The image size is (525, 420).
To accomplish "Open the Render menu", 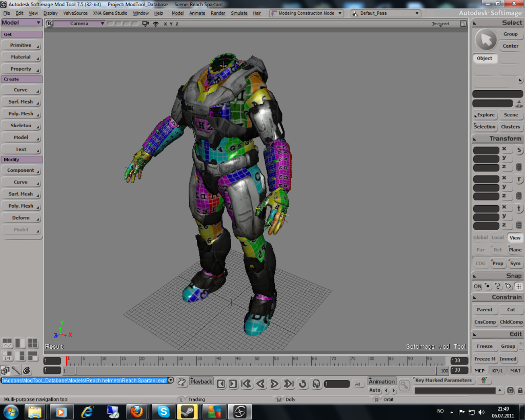I will click(x=218, y=13).
